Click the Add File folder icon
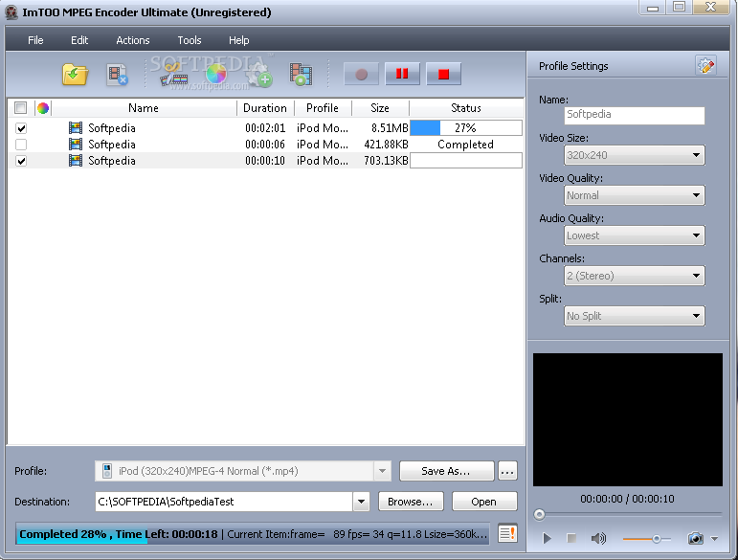738x560 pixels. [76, 75]
